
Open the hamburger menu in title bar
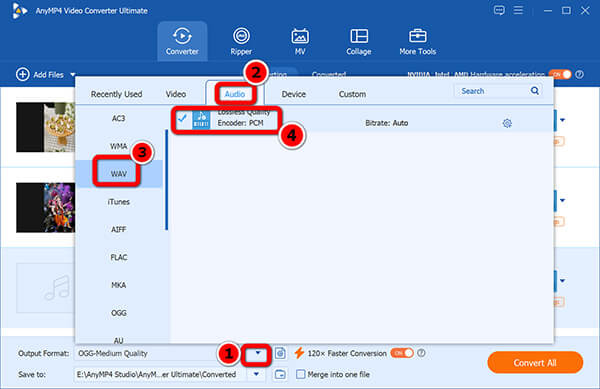(518, 10)
